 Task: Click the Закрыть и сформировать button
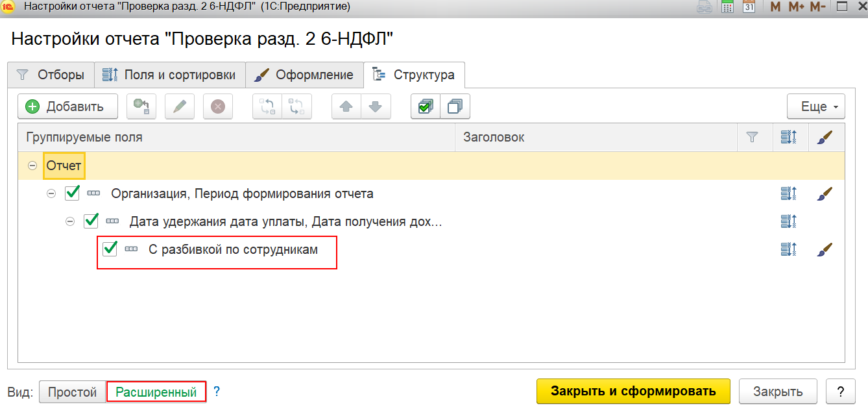[633, 391]
